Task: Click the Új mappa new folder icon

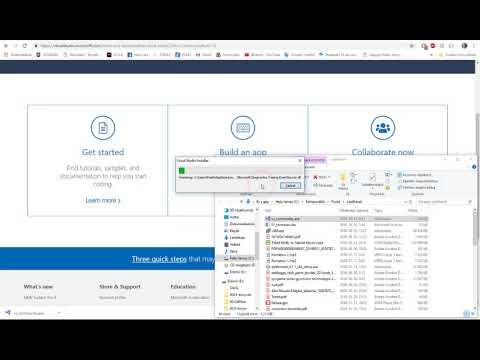Action: pos(343,182)
